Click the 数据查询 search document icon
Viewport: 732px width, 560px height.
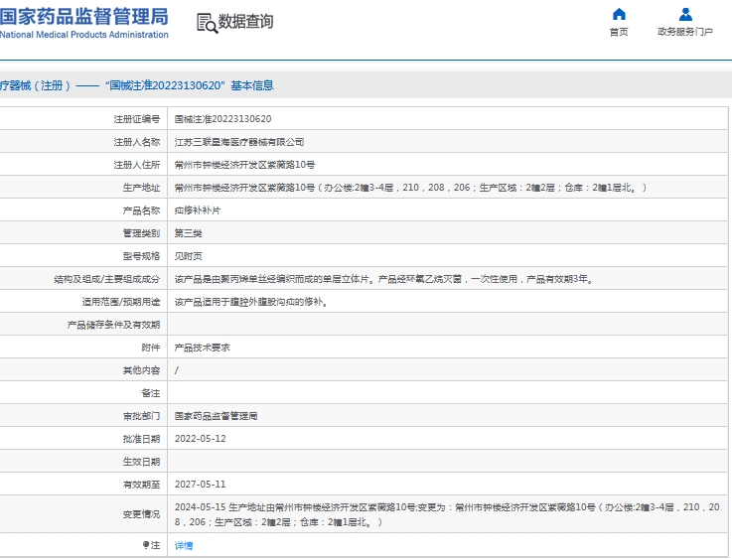(207, 23)
